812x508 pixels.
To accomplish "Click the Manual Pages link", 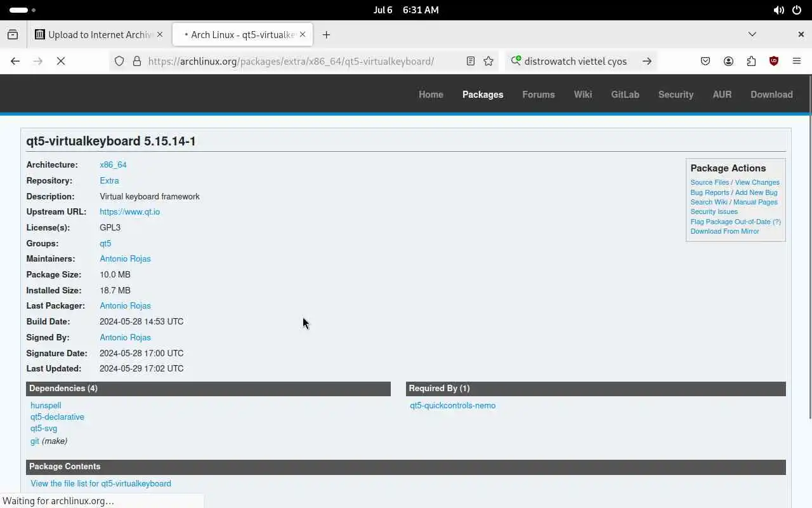I will click(x=756, y=202).
